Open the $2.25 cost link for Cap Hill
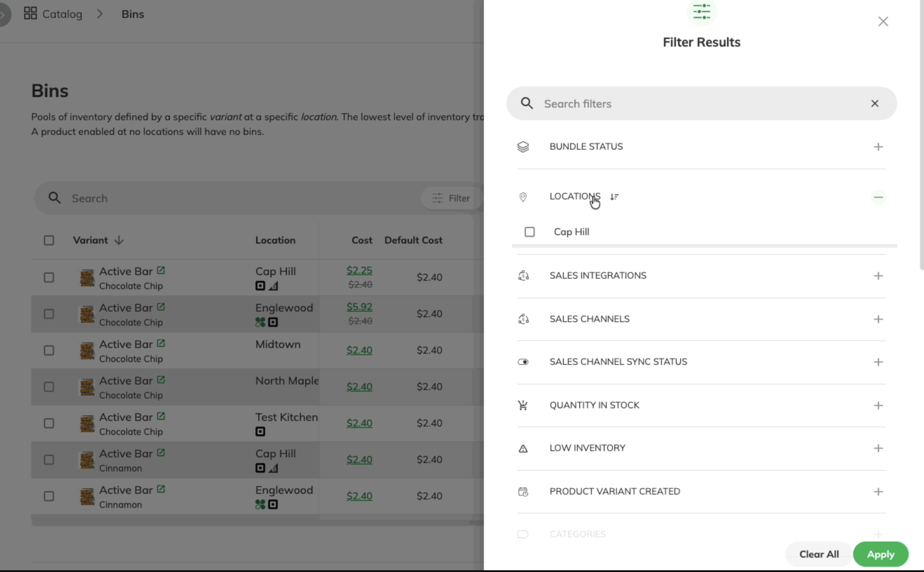 359,271
